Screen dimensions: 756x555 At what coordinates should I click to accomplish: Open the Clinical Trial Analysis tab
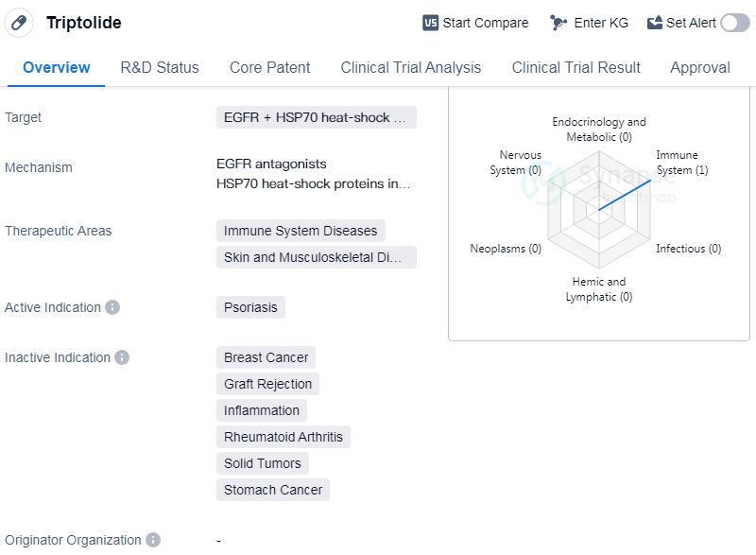(x=410, y=67)
